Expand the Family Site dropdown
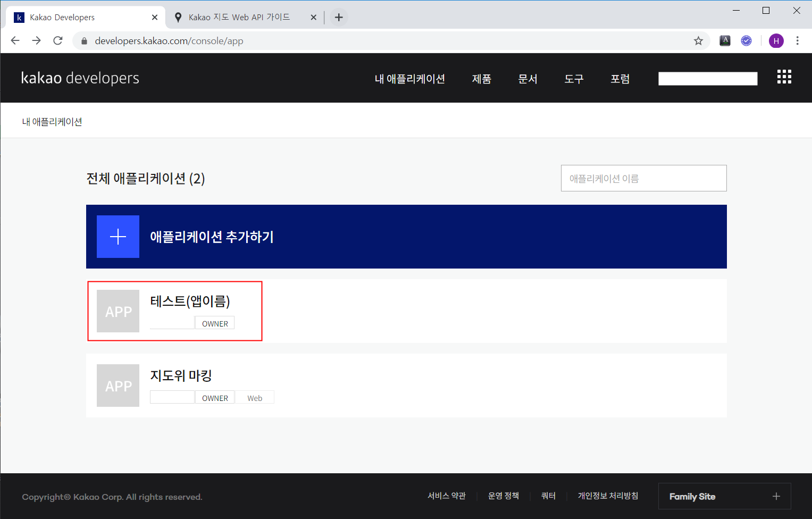The image size is (812, 519). click(x=725, y=496)
